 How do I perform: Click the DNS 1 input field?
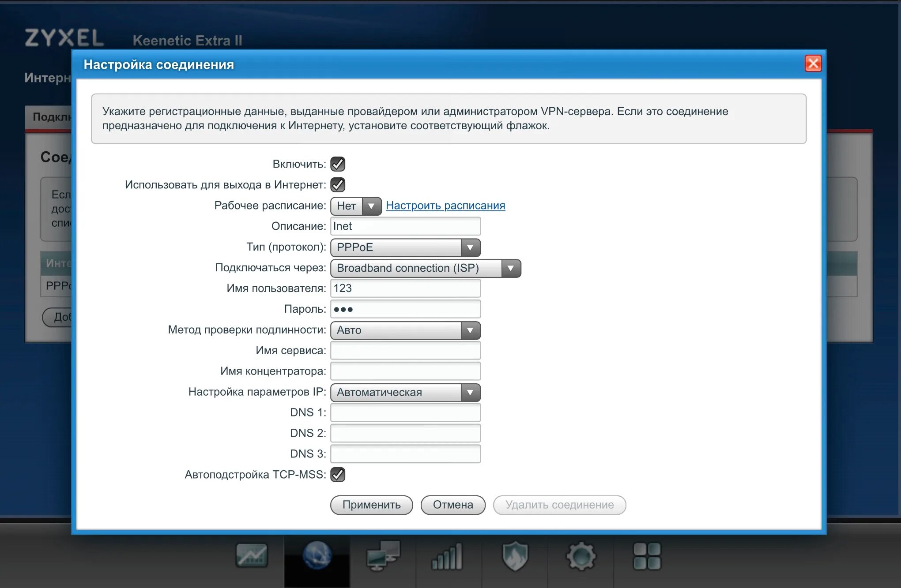pos(405,413)
